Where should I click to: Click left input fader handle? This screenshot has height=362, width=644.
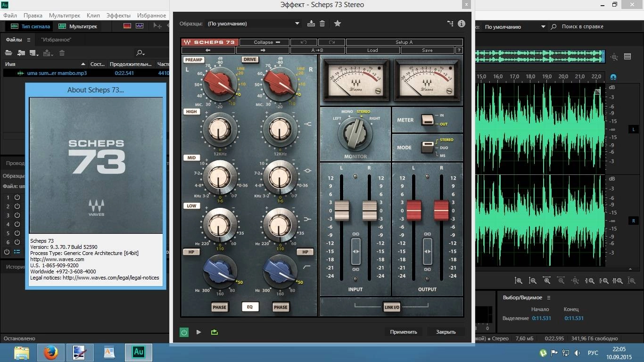341,211
